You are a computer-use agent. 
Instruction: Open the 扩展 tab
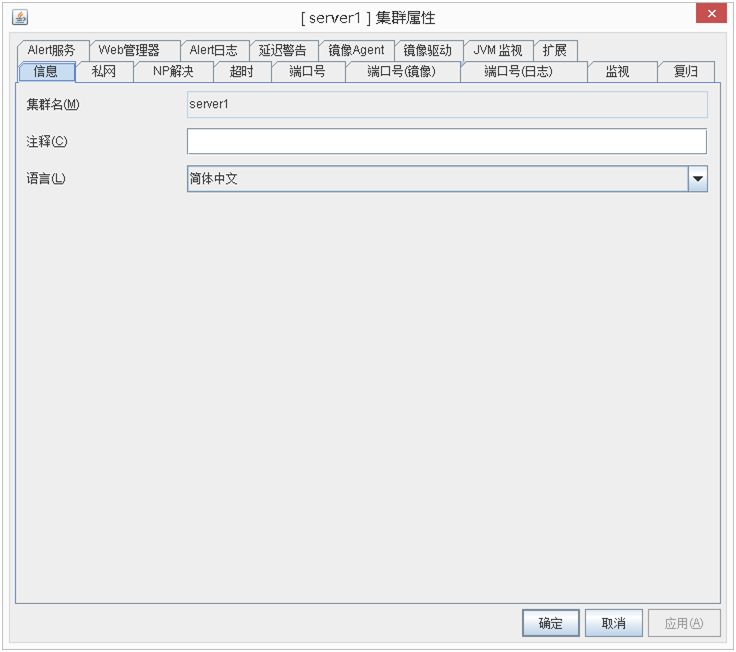pos(555,50)
